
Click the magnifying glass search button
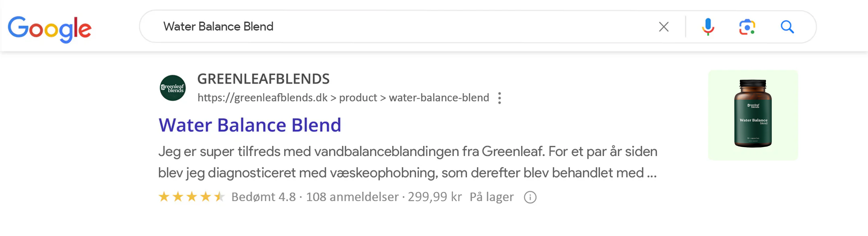click(787, 27)
